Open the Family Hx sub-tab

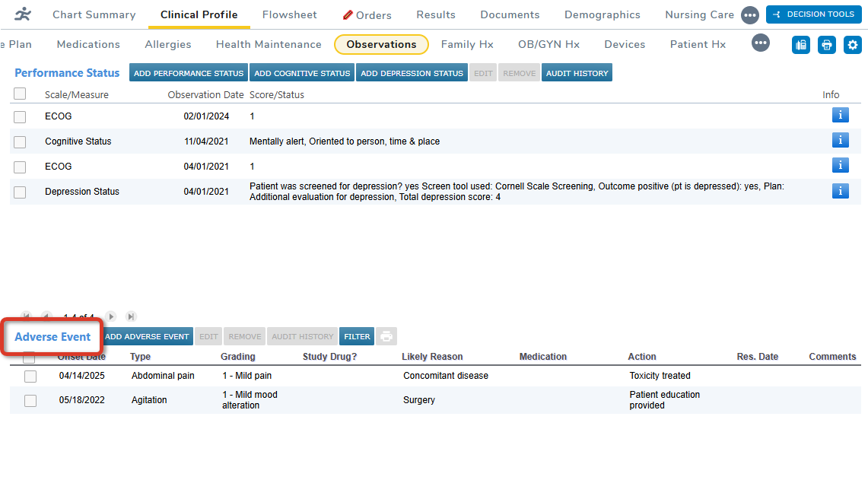coord(467,44)
